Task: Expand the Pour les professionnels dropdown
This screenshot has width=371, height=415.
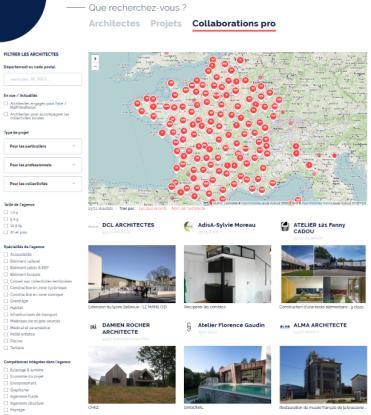Action: (x=43, y=165)
